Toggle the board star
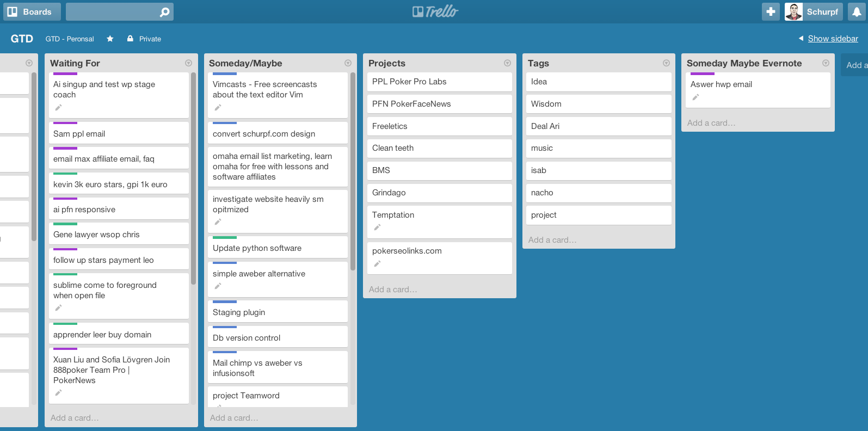 click(x=110, y=39)
